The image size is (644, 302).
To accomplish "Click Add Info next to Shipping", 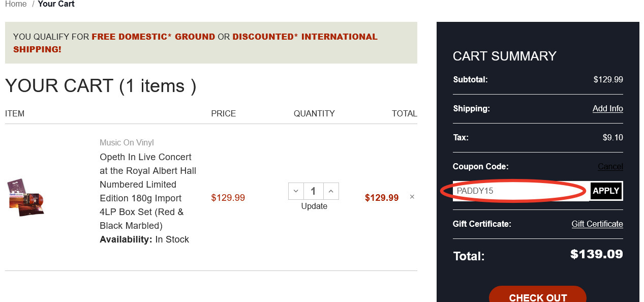I will click(607, 108).
